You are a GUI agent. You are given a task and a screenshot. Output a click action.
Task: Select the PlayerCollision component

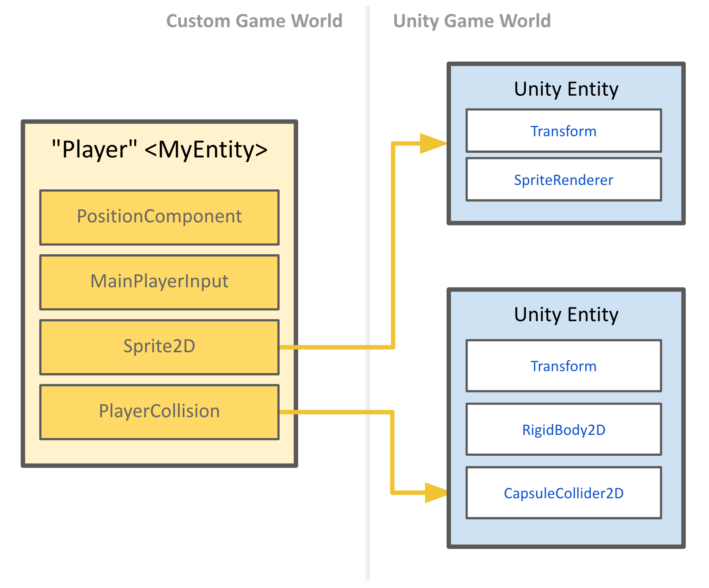[159, 411]
